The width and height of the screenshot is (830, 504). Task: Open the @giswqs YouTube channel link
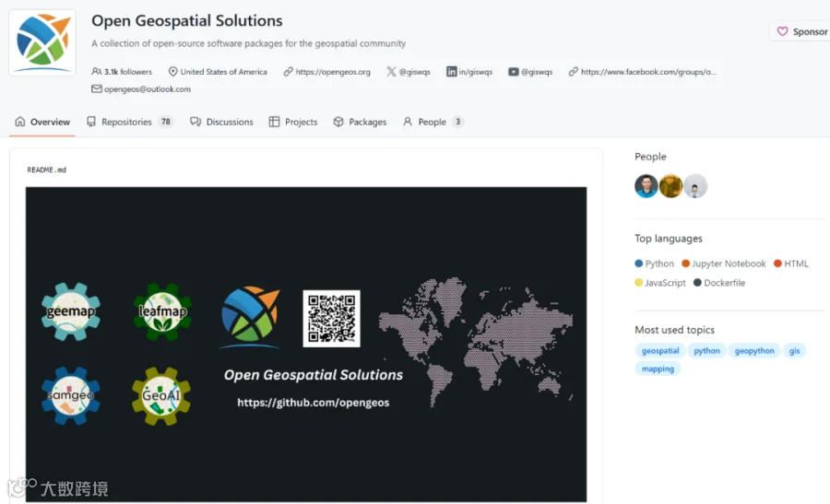tap(537, 71)
